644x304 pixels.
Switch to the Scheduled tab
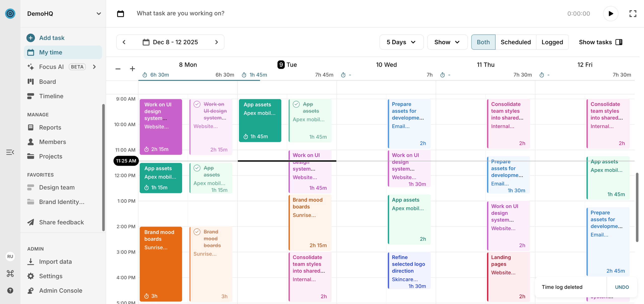515,42
